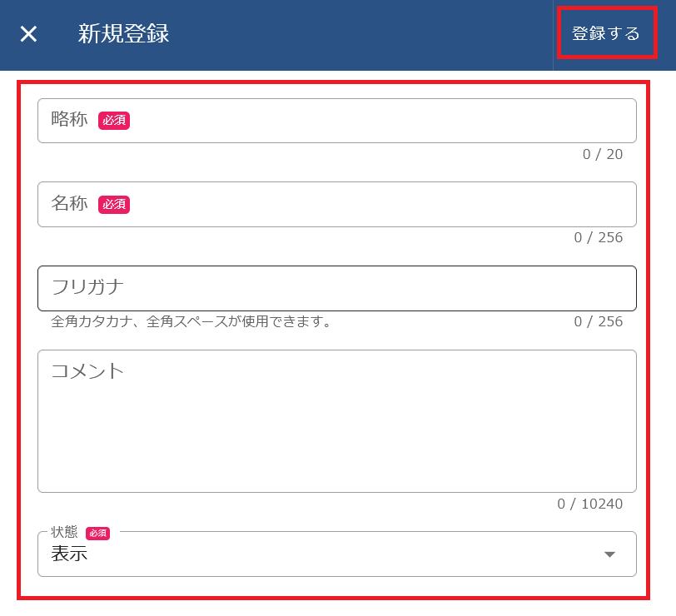676x616 pixels.
Task: Click the 全角カタカナ hint text below フリガナ
Action: [191, 321]
